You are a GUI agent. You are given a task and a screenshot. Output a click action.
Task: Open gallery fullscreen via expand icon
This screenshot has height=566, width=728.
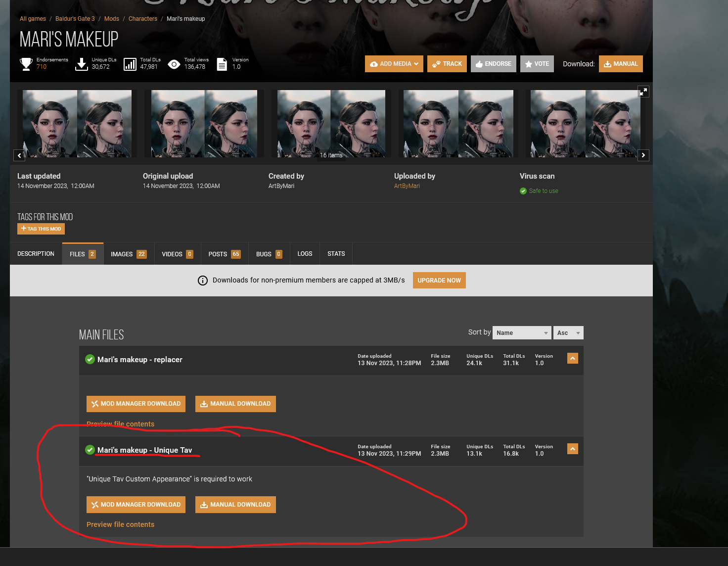pos(643,91)
